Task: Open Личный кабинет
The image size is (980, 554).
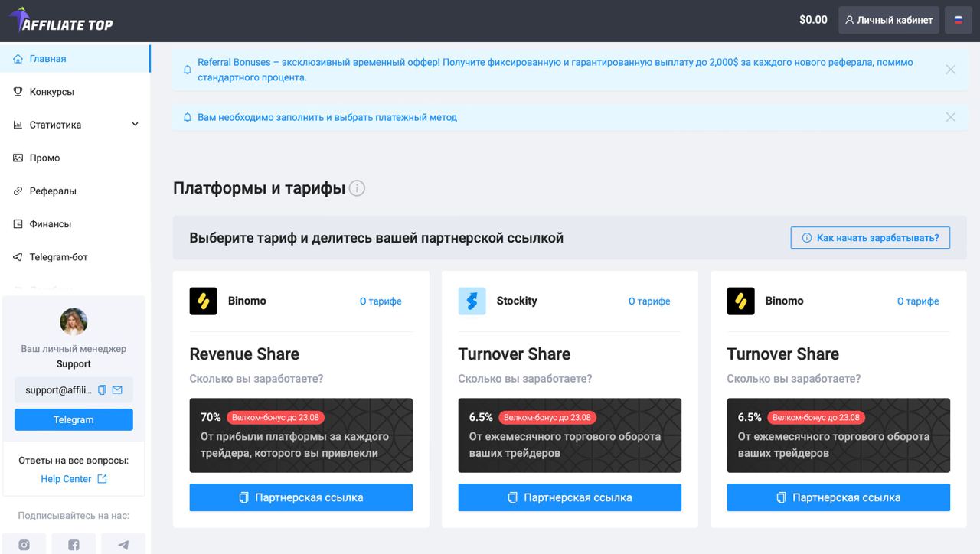Action: tap(889, 20)
